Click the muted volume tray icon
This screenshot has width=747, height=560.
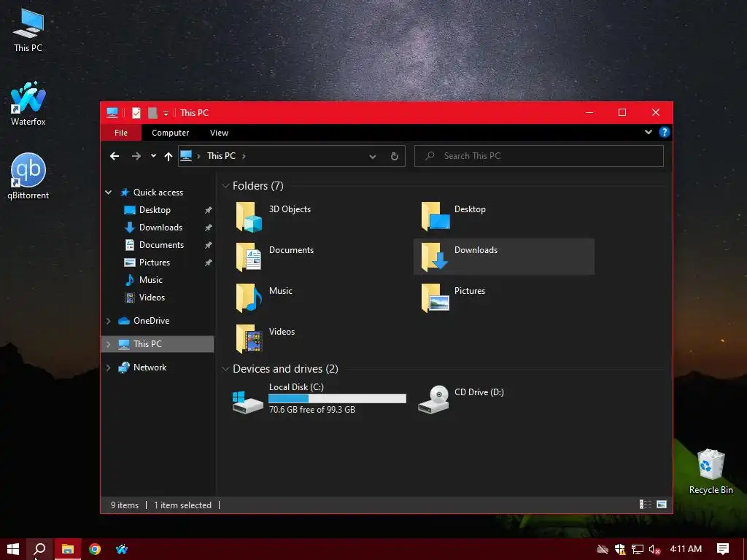pos(654,550)
